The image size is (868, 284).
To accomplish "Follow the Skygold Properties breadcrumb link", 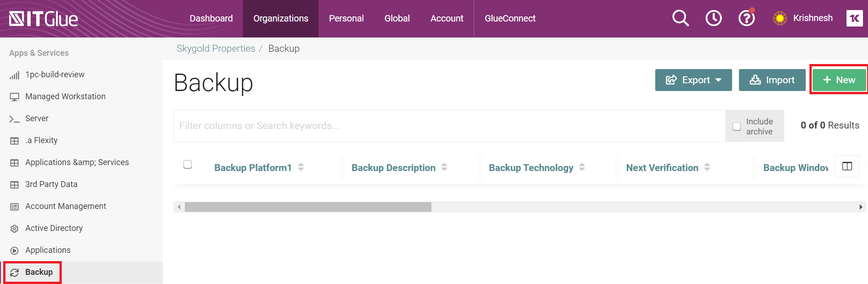I will coord(216,48).
